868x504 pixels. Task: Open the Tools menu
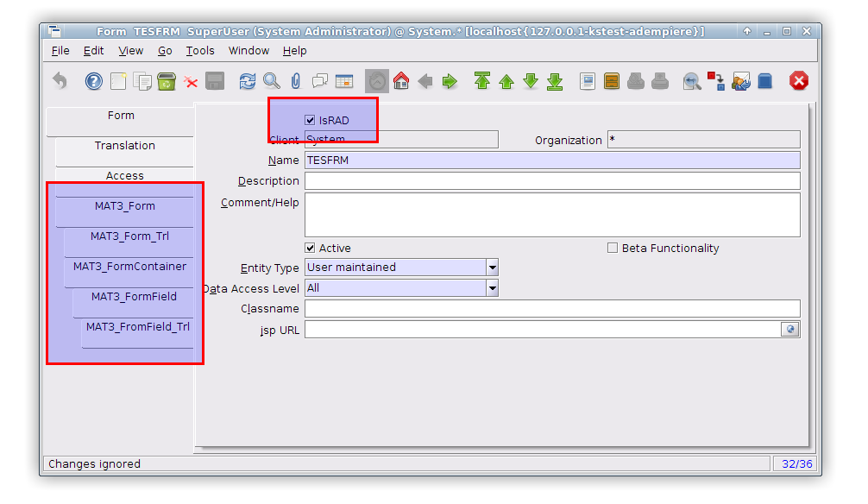[x=200, y=51]
